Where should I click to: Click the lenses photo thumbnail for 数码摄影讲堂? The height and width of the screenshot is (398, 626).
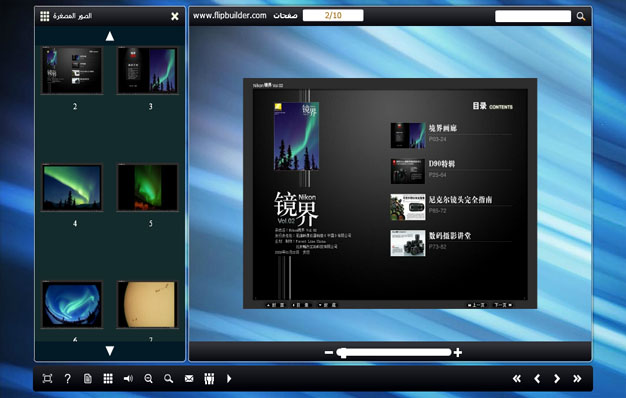pos(408,243)
